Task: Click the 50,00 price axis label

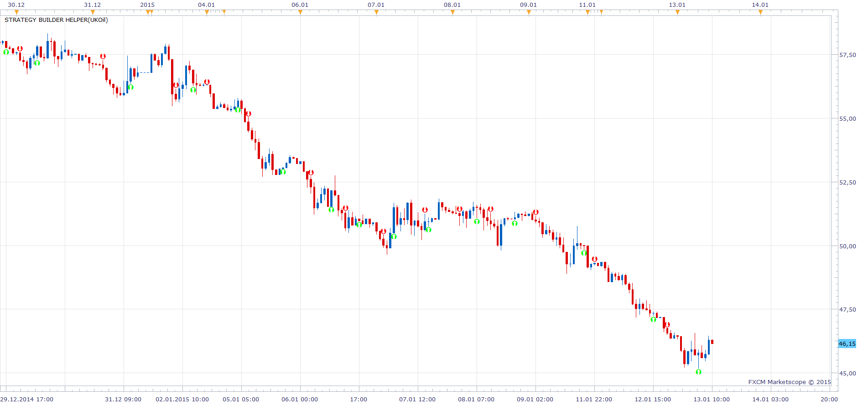Action: (x=847, y=246)
